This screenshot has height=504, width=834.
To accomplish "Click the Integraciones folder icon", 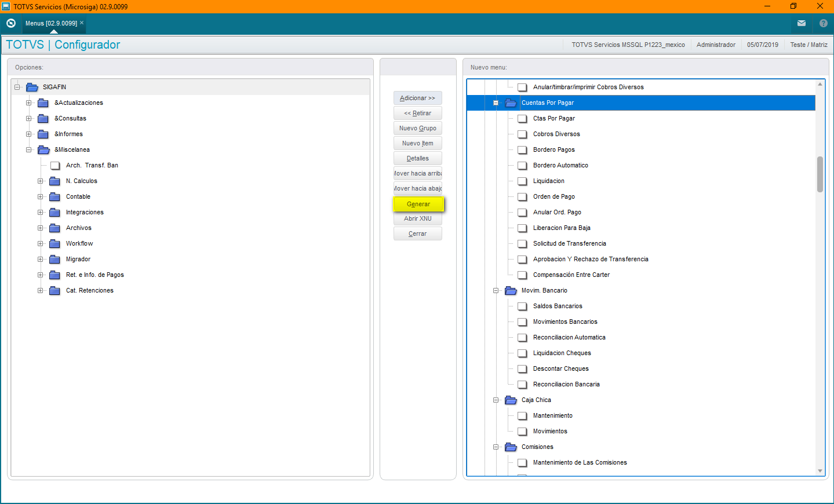I will click(54, 212).
